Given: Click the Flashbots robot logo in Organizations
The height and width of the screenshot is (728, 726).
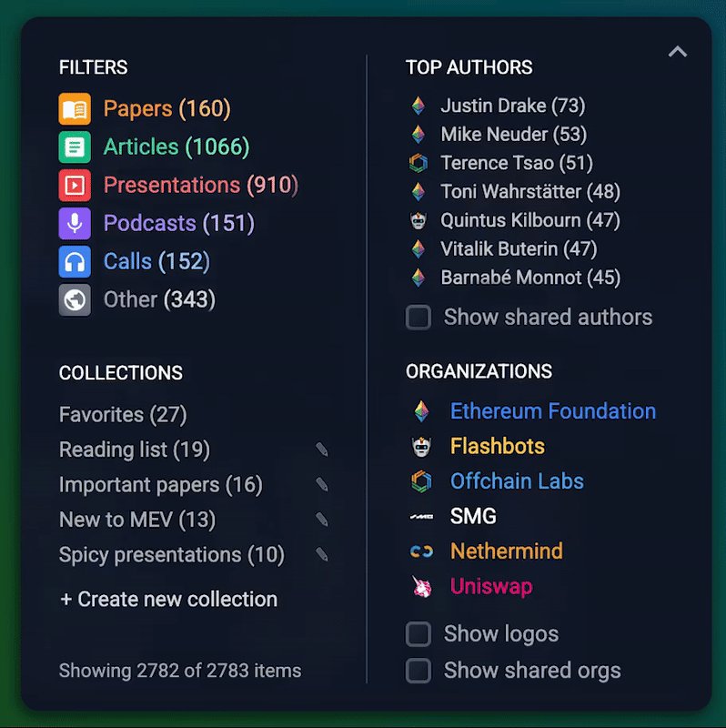Looking at the screenshot, I should (421, 447).
